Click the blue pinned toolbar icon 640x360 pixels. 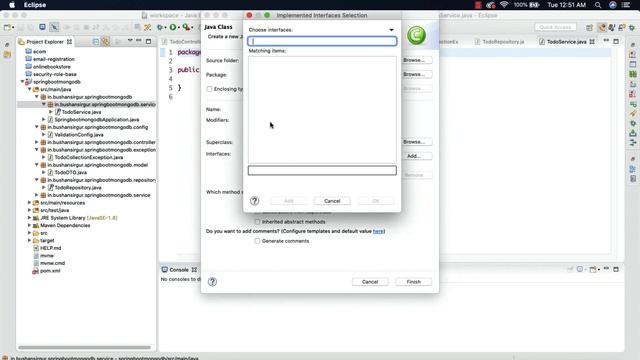coord(42,27)
